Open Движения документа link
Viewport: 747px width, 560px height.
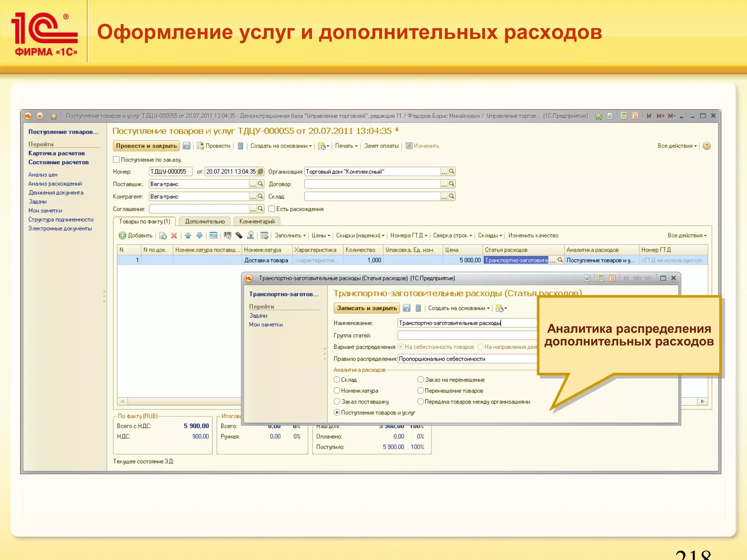56,192
